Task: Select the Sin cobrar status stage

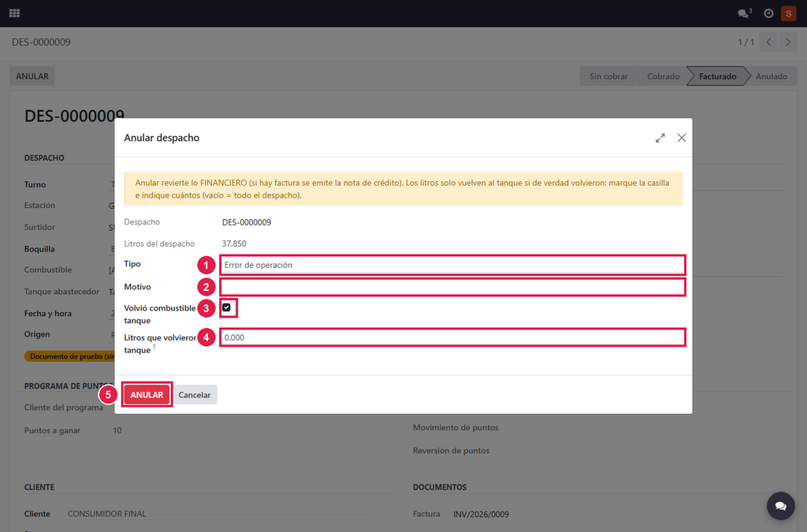Action: (608, 76)
